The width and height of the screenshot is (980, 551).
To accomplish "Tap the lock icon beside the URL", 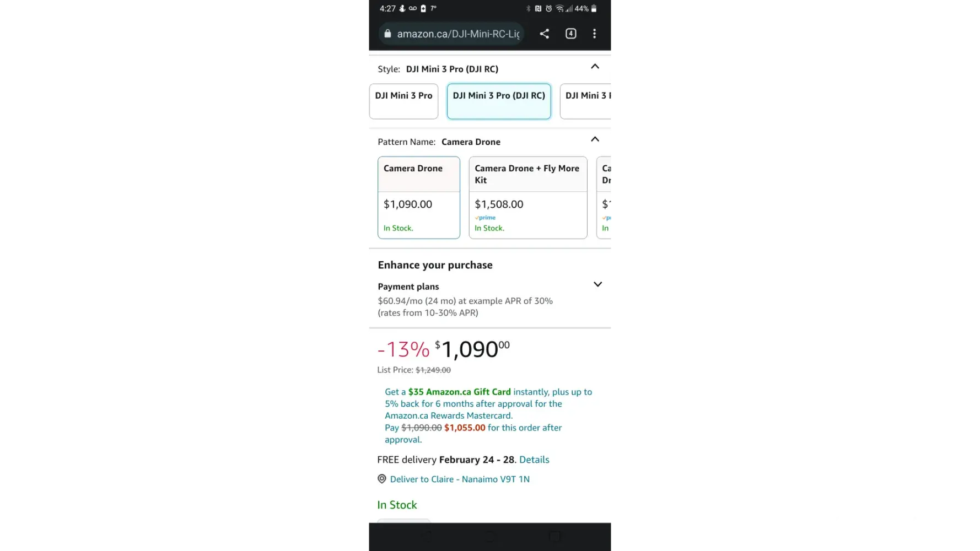I will click(x=387, y=34).
